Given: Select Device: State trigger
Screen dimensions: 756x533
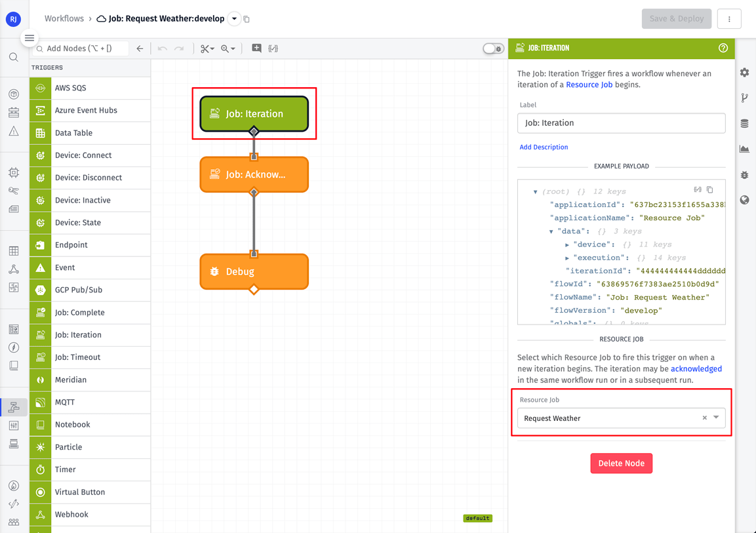Looking at the screenshot, I should 90,223.
